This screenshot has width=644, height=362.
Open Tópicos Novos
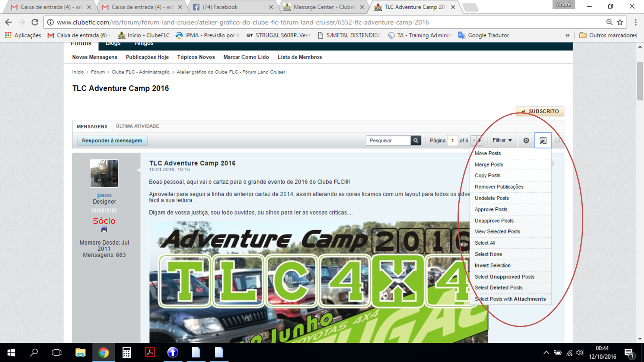click(x=196, y=57)
